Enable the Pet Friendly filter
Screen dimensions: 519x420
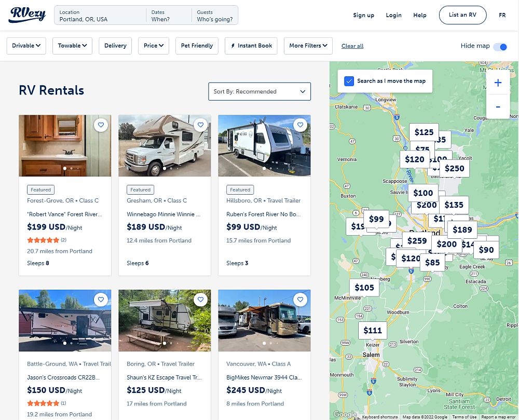[197, 46]
